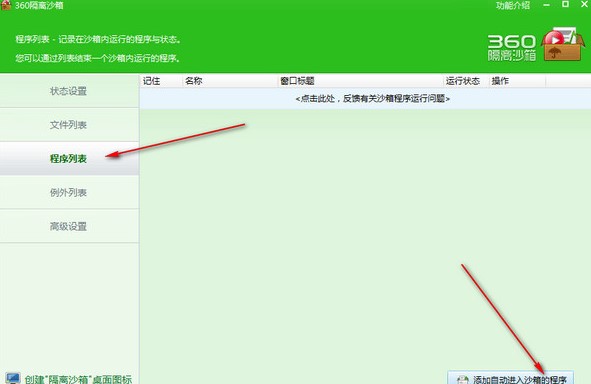Click the 操作 column header
This screenshot has width=591, height=384.
point(517,81)
